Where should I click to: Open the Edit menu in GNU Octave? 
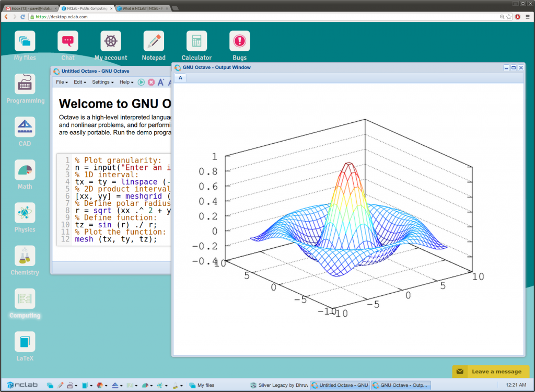80,82
